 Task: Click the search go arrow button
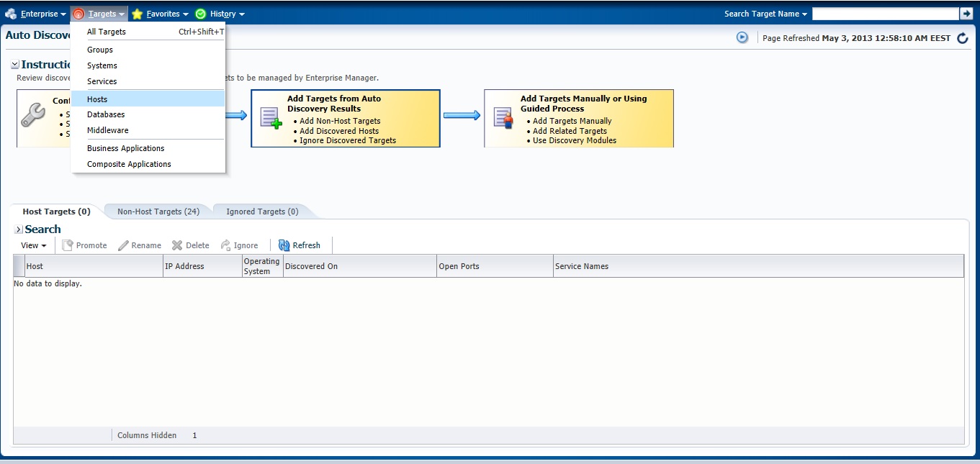tap(966, 14)
